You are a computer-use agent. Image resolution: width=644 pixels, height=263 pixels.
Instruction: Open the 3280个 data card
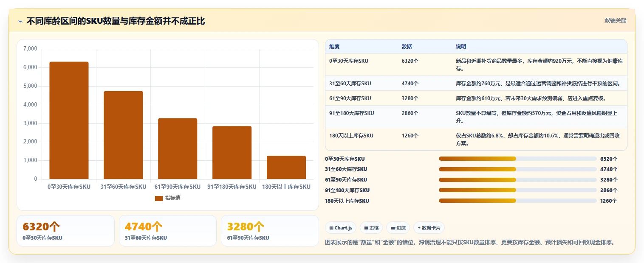[270, 231]
